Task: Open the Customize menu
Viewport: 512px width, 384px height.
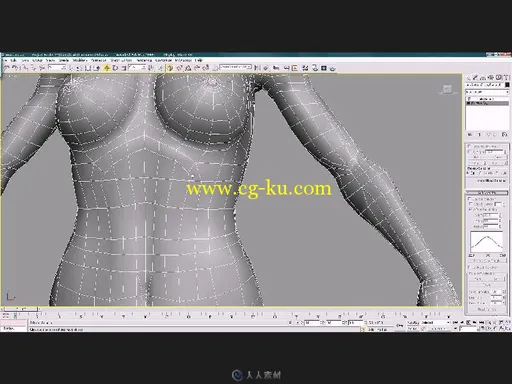Action: click(163, 60)
